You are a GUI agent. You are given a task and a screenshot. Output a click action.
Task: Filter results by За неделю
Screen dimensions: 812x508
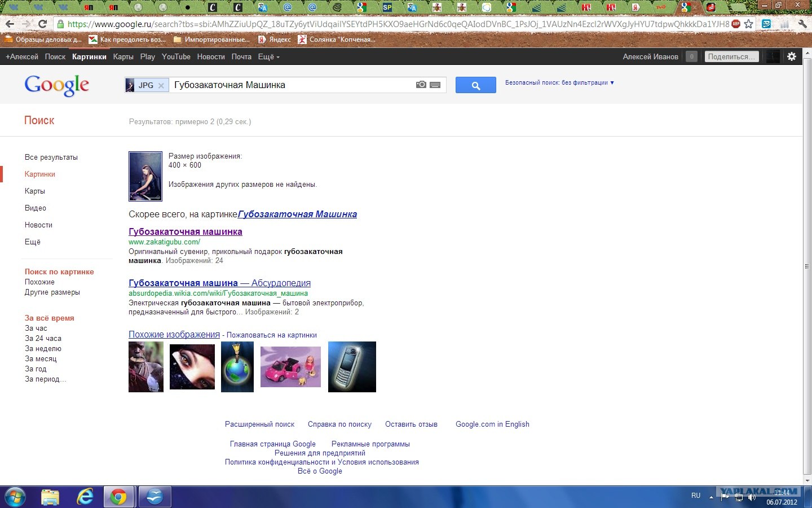coord(43,348)
